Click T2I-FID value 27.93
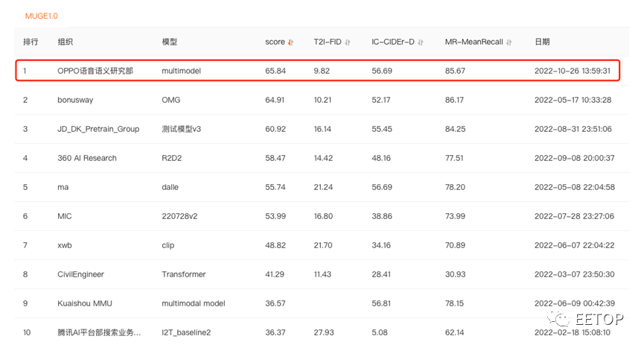The width and height of the screenshot is (644, 345). point(324,332)
